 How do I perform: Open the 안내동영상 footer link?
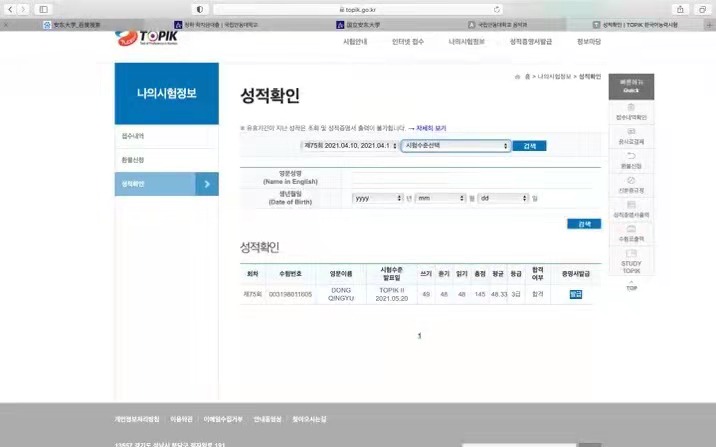(x=268, y=419)
